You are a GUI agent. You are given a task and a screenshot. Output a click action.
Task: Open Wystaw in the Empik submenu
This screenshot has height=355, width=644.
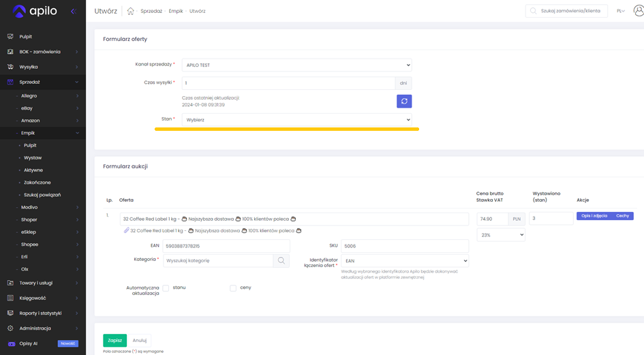coord(33,158)
